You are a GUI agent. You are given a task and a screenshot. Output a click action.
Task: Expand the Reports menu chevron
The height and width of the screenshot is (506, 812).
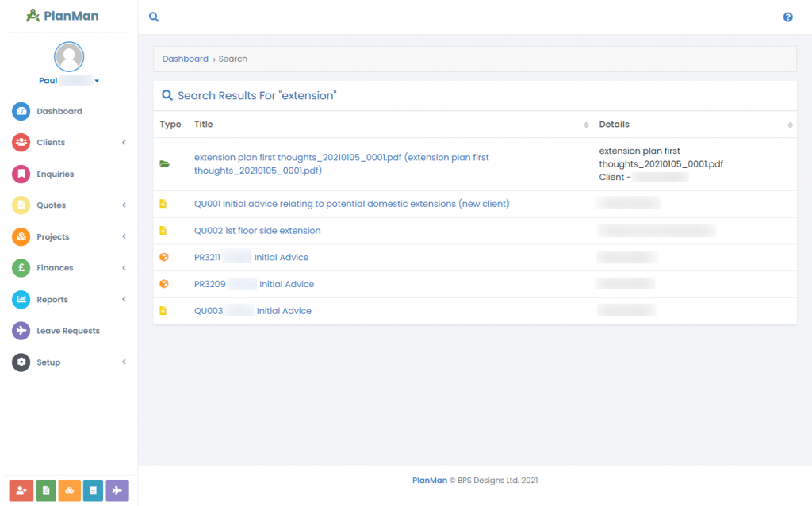124,299
